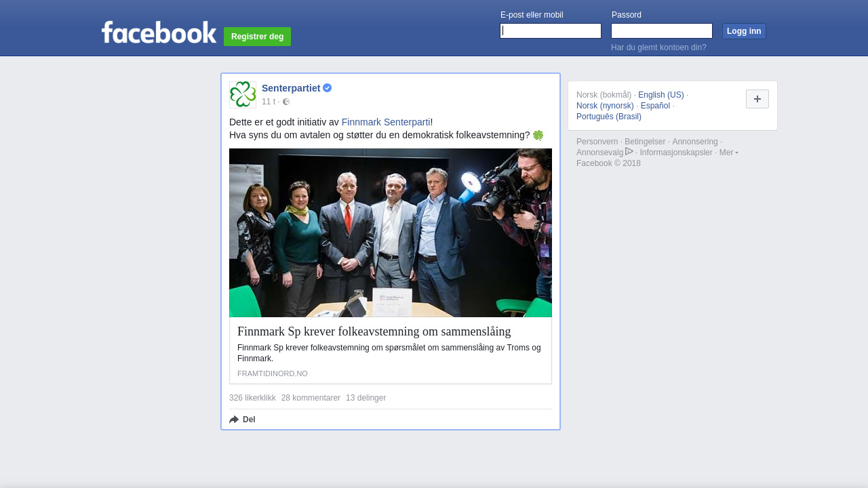Open Senterpartiet profile picture clover logo
The image size is (868, 488).
tap(243, 95)
